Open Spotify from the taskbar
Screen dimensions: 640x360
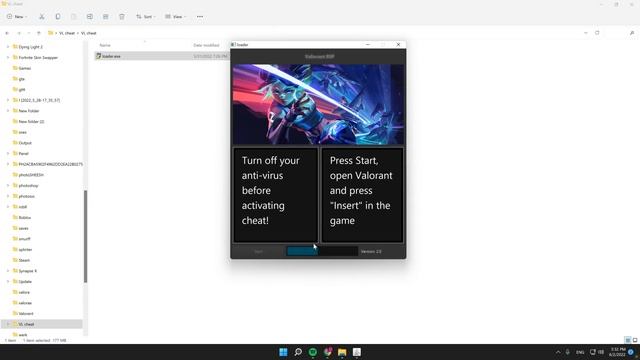[313, 352]
